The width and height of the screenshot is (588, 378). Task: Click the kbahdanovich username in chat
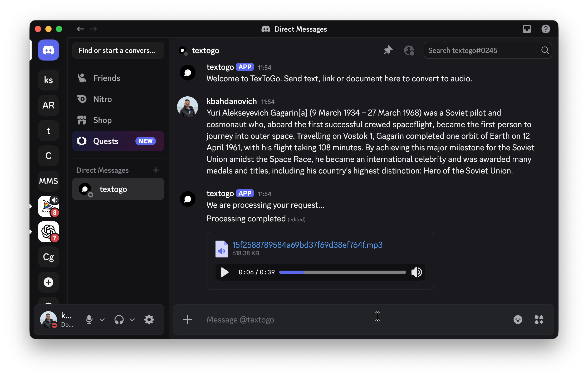[232, 101]
